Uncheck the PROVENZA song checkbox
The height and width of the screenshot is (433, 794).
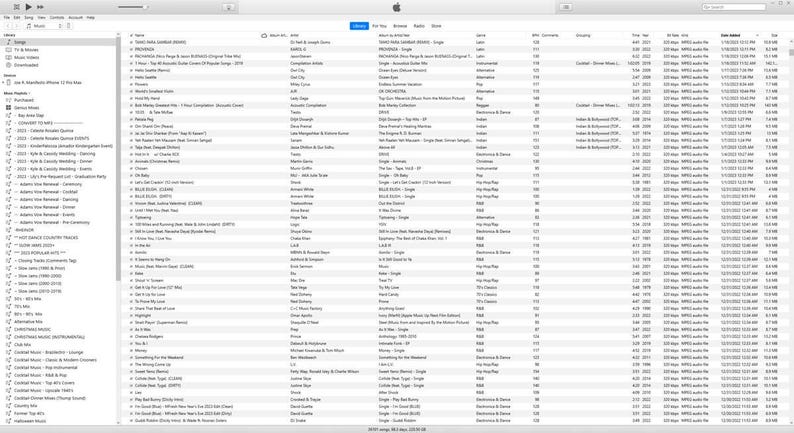(x=131, y=50)
